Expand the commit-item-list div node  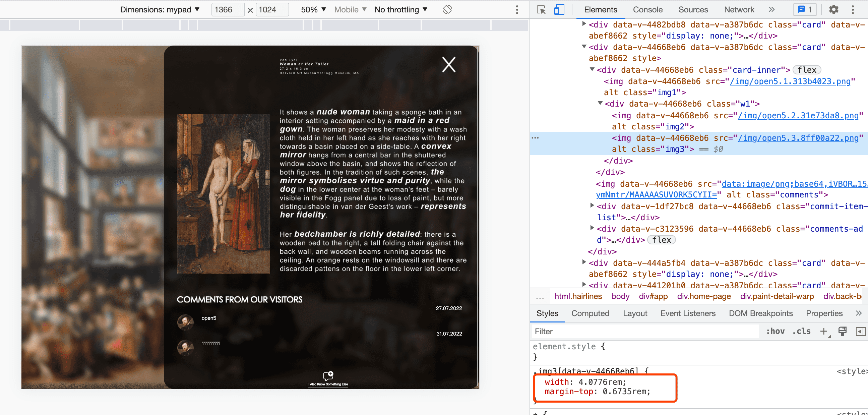(592, 205)
